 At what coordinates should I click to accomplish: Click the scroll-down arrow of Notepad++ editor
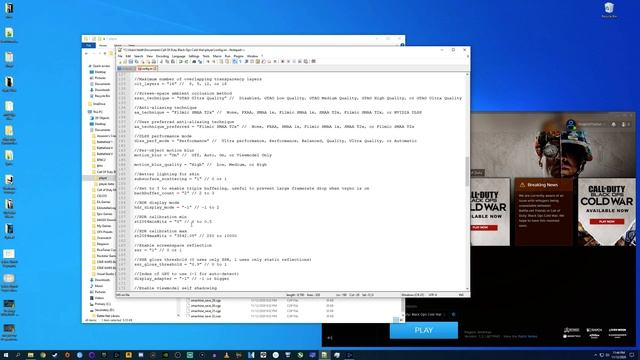pos(467,289)
